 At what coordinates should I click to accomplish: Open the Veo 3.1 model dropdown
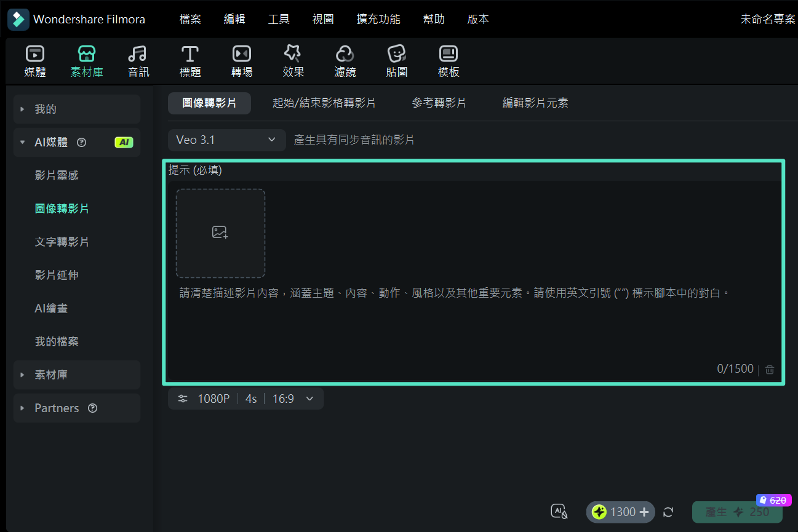(226, 140)
